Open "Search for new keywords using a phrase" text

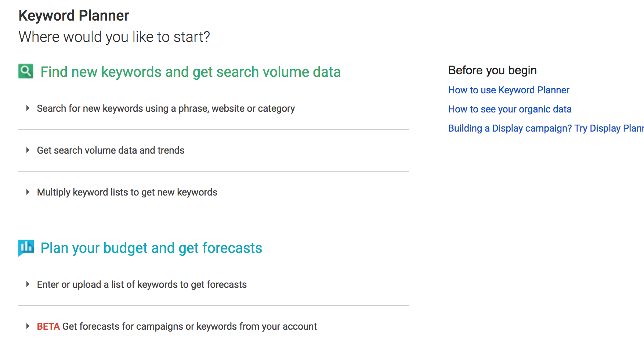point(166,109)
